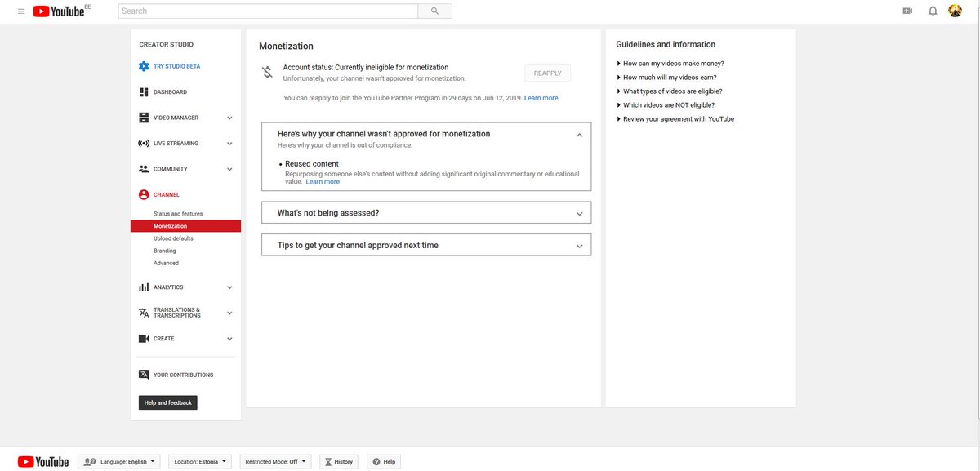Expand the Video Manager section chevron
Screen dimensions: 980x471
coord(229,118)
